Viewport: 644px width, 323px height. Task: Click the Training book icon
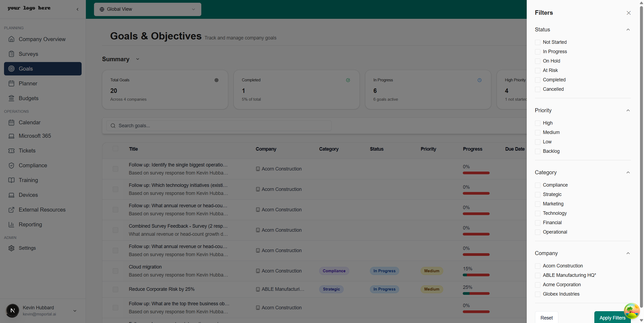click(11, 180)
